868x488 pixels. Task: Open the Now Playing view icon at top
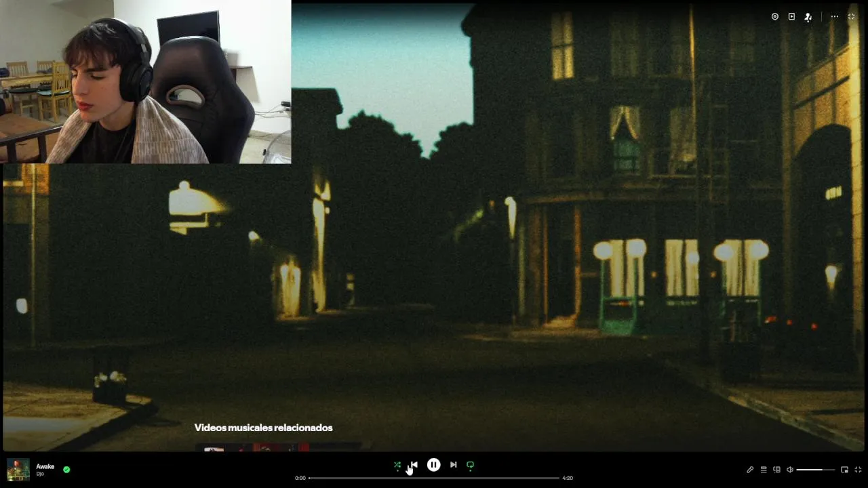(x=791, y=16)
